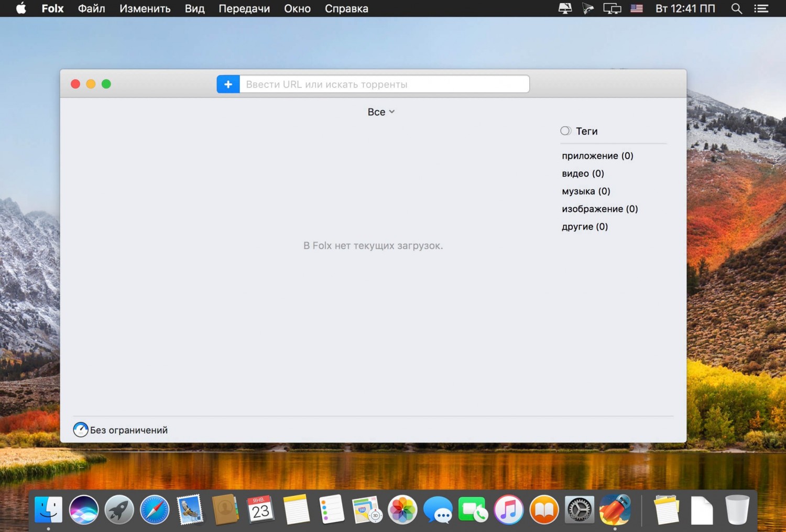Screen dimensions: 786x532
Task: Open iTunes from the Dock
Action: point(509,509)
